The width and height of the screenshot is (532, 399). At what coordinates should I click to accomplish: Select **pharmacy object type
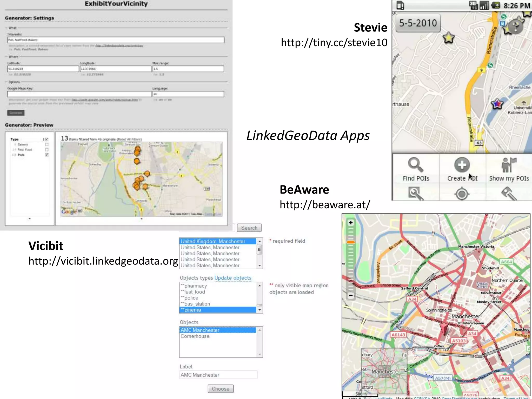click(x=218, y=286)
